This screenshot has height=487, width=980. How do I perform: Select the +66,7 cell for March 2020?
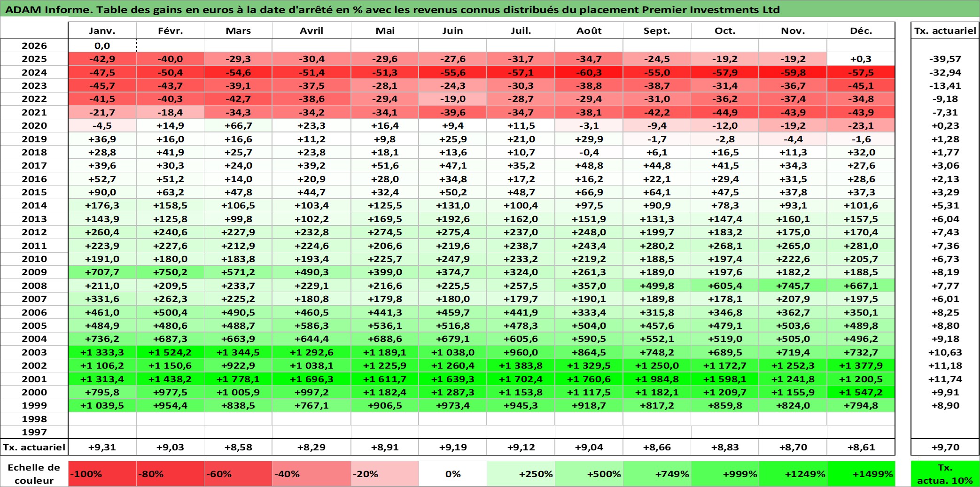click(x=238, y=125)
